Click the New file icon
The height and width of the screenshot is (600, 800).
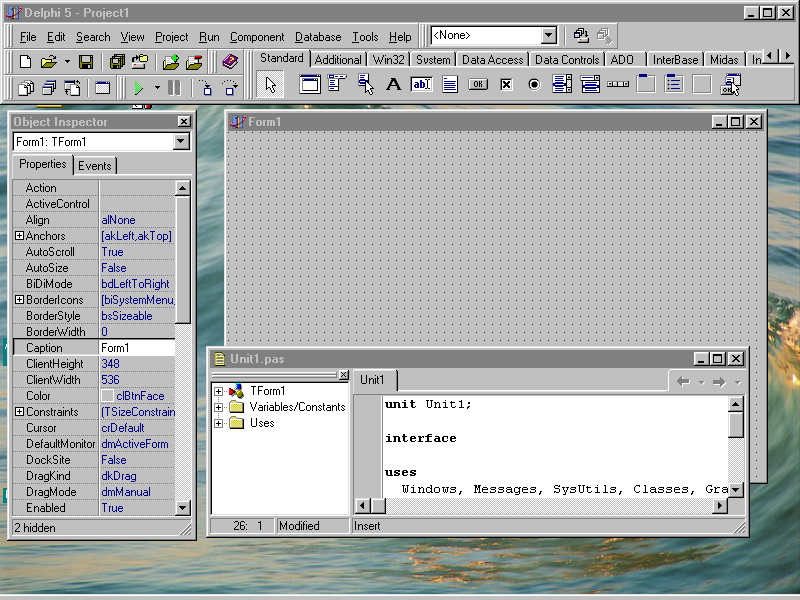[25, 62]
